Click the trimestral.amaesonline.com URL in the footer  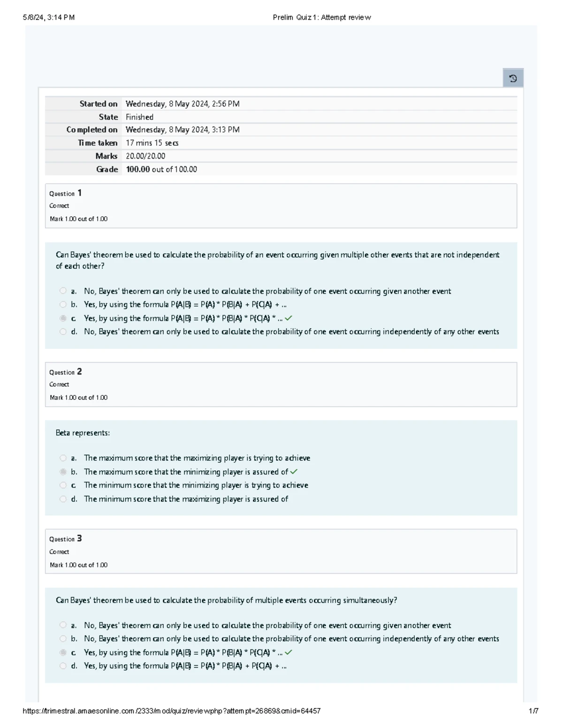172,711
